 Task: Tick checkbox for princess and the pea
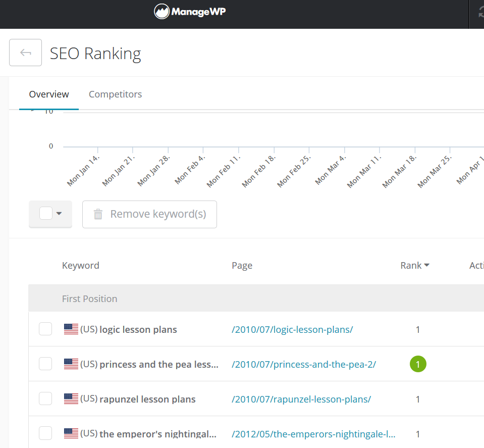tap(45, 364)
